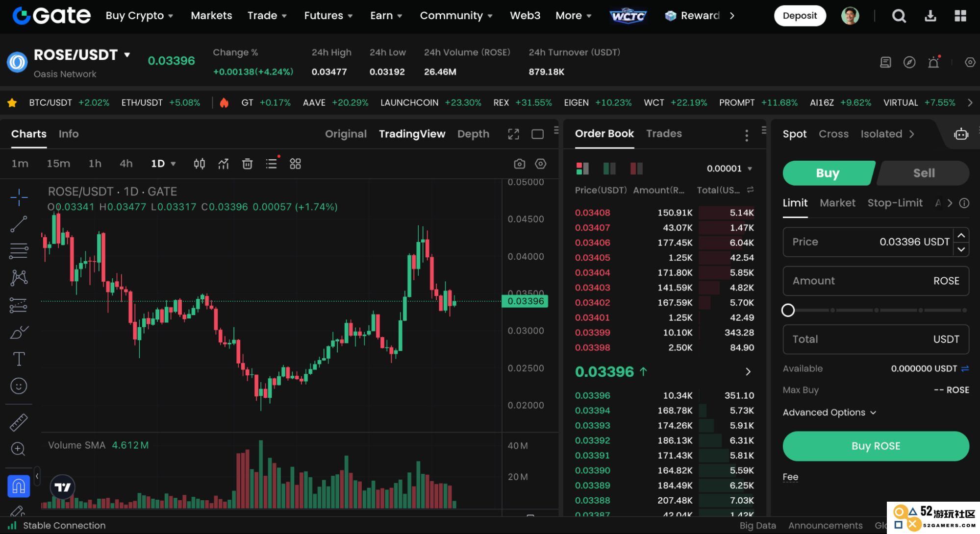Click the order type info circle icon
Image resolution: width=980 pixels, height=534 pixels.
pyautogui.click(x=964, y=203)
